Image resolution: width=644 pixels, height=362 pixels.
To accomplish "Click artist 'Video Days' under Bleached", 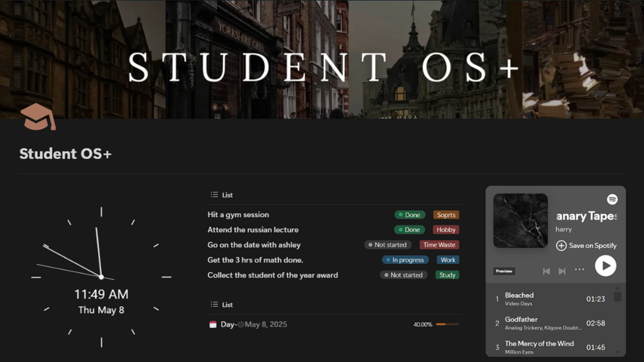I will click(518, 304).
